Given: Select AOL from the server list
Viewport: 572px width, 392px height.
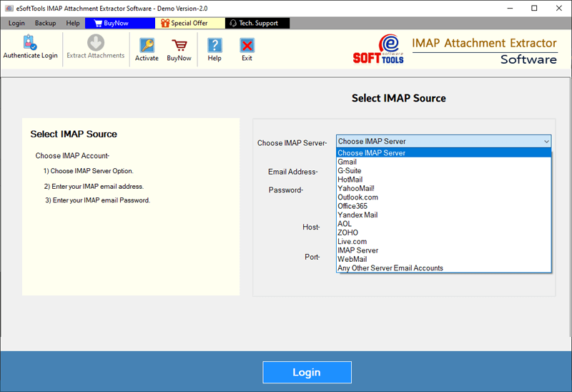Looking at the screenshot, I should pyautogui.click(x=443, y=224).
